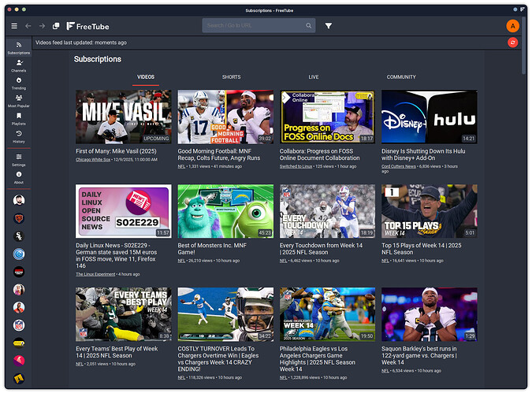This screenshot has width=532, height=393.
Task: Toggle the search filters funnel
Action: click(x=329, y=26)
